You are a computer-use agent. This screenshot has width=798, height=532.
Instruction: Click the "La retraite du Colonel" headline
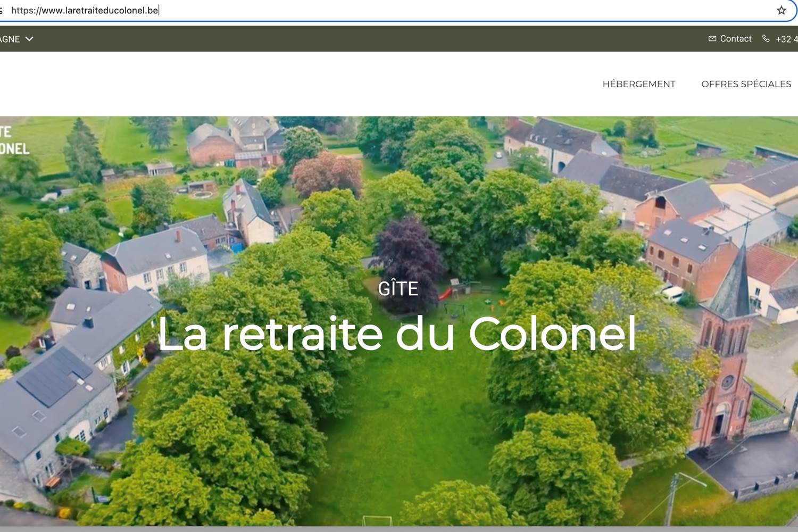click(x=397, y=334)
